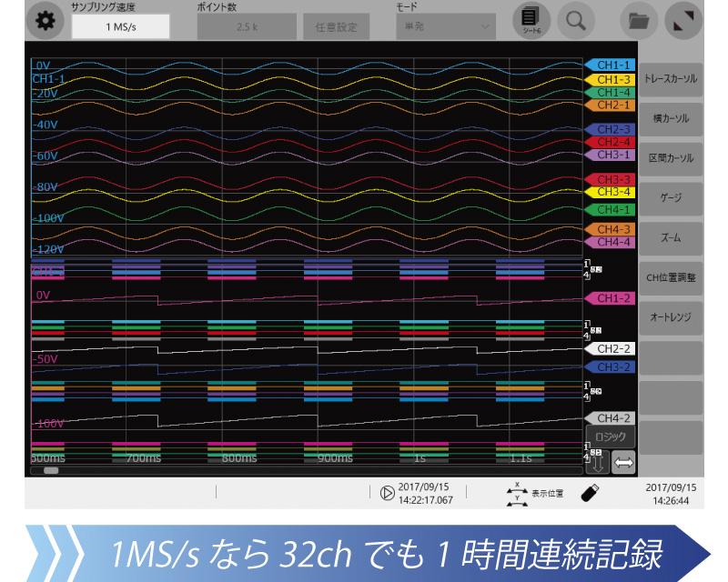
Task: Open the モード dropdown
Action: coord(446,26)
